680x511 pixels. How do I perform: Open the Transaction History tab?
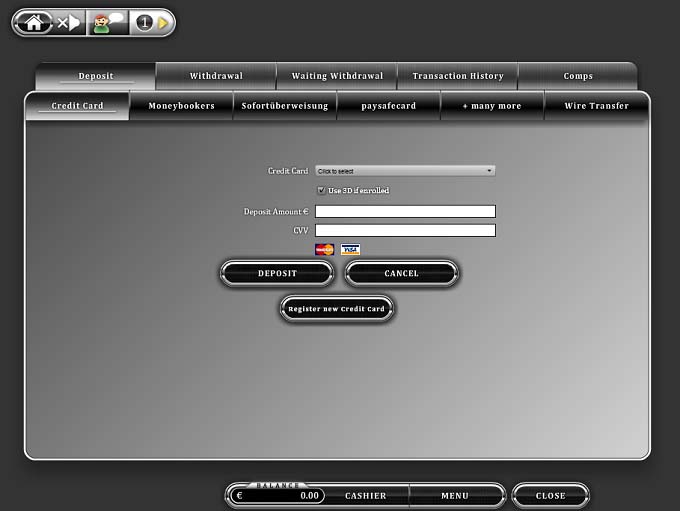(458, 76)
